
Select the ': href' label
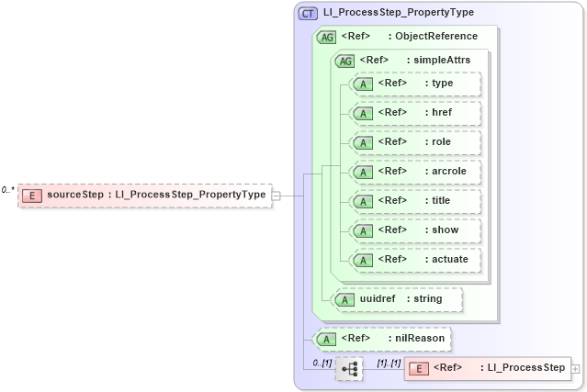pos(438,112)
